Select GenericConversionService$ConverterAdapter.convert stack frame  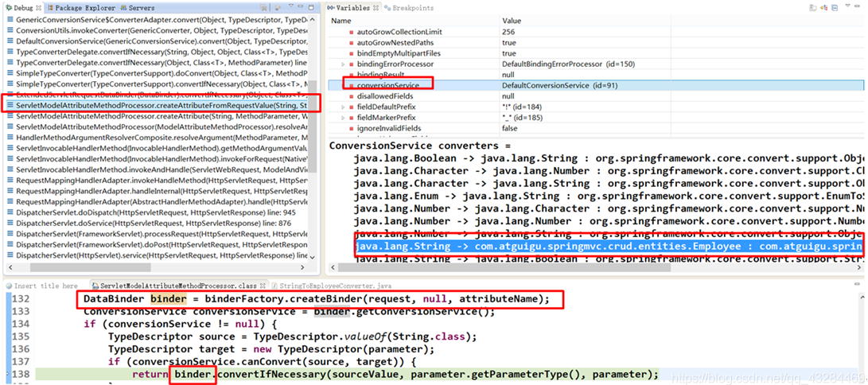pos(158,19)
